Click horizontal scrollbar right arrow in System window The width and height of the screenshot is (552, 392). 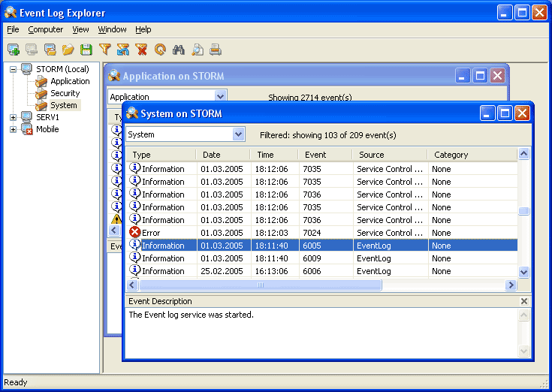click(x=511, y=285)
